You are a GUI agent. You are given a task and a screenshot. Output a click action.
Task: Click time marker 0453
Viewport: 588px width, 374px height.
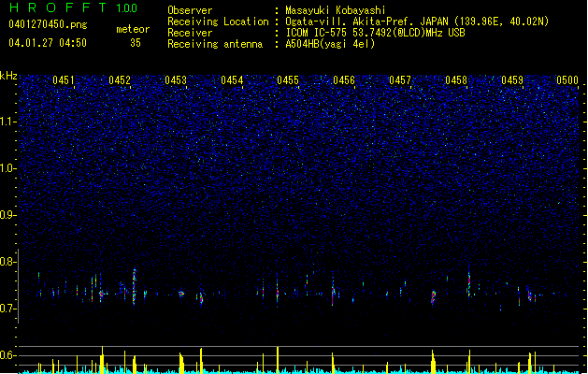tap(176, 80)
